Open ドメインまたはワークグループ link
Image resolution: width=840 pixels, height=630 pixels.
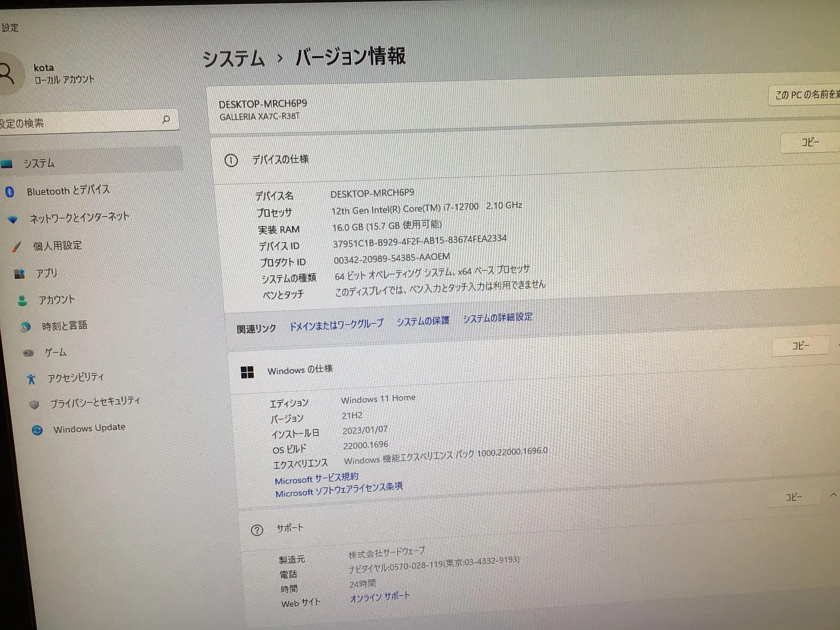point(336,325)
